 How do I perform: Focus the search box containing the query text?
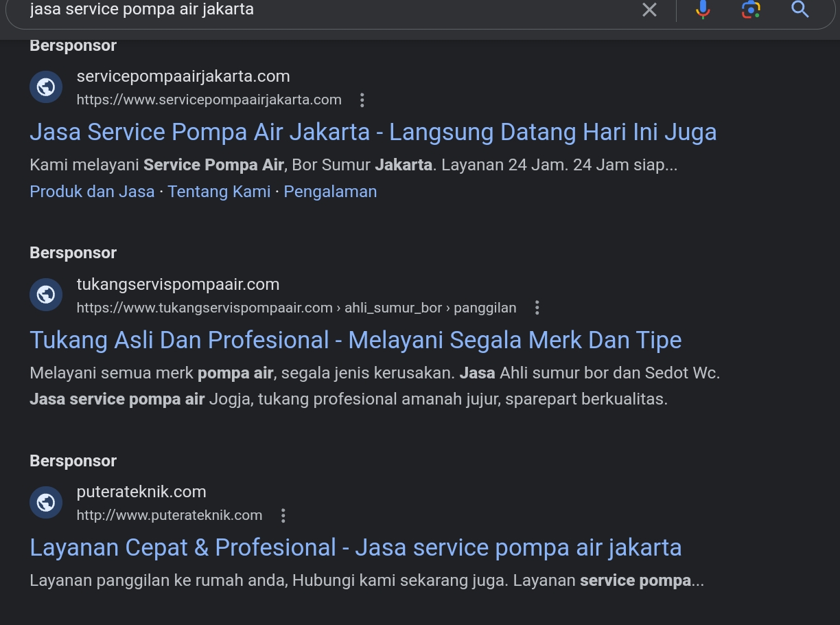coord(309,10)
